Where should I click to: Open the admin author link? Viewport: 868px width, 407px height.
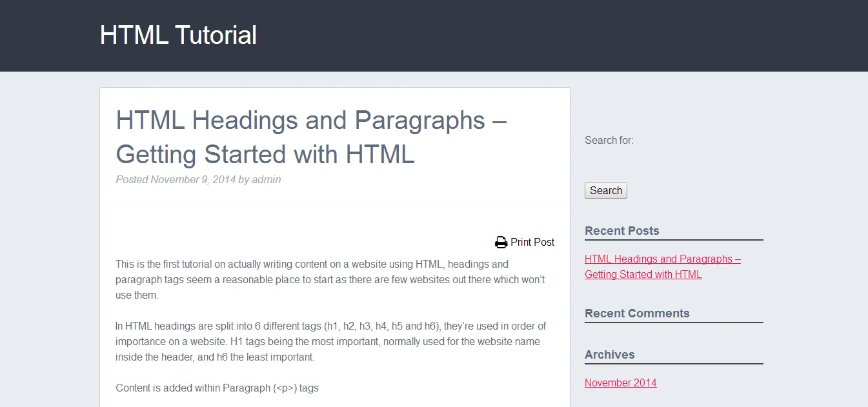[x=267, y=179]
